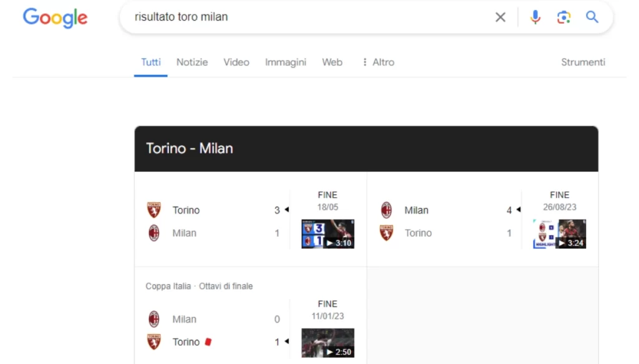
Task: Clear the search query with the X icon
Action: tap(500, 17)
